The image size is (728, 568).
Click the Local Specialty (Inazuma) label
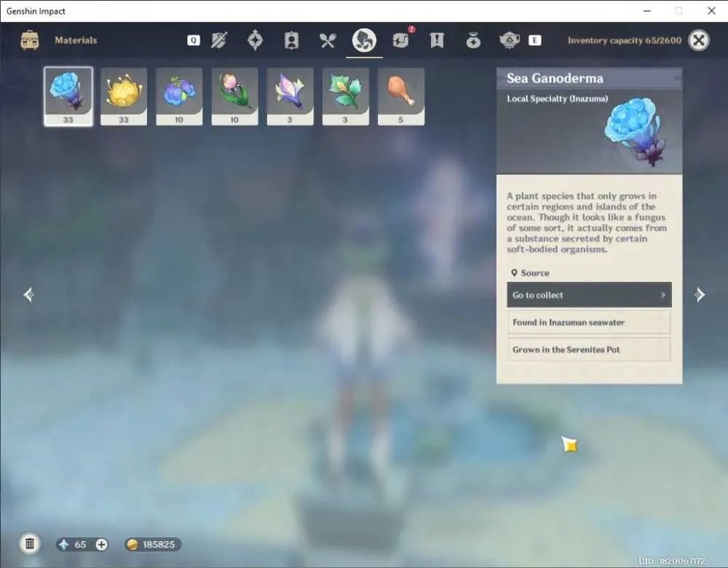[557, 99]
